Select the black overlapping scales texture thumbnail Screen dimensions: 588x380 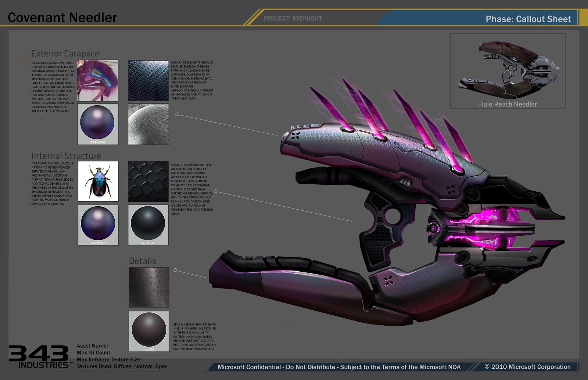(148, 181)
